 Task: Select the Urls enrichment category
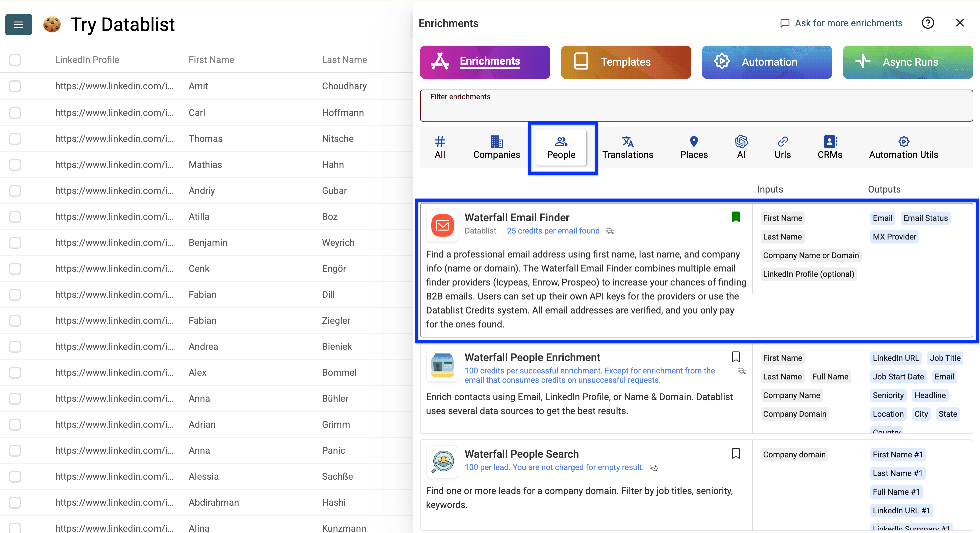pyautogui.click(x=782, y=148)
